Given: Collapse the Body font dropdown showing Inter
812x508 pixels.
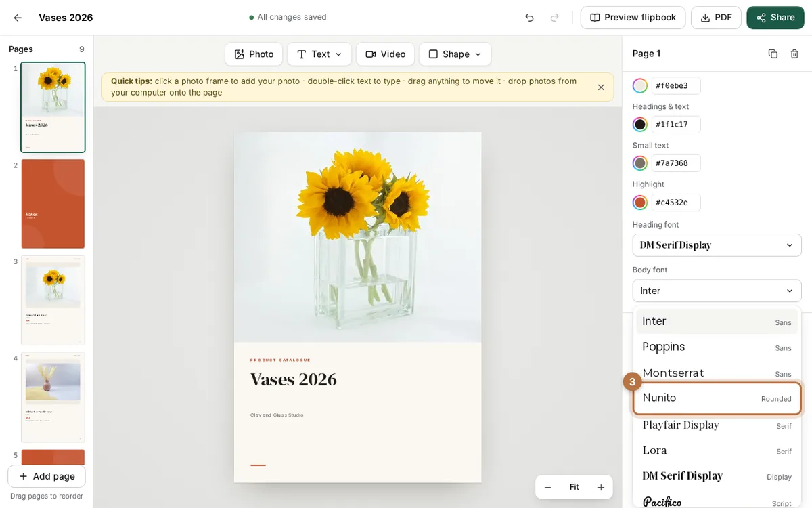Looking at the screenshot, I should coord(717,291).
